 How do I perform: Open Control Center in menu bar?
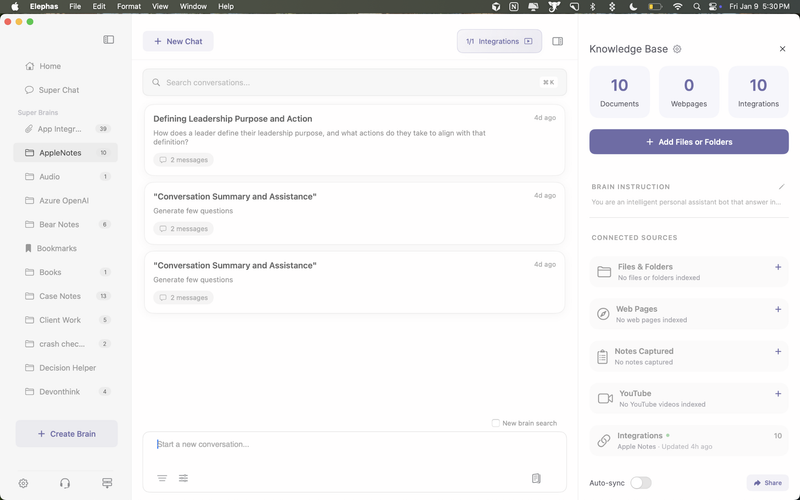(x=714, y=7)
